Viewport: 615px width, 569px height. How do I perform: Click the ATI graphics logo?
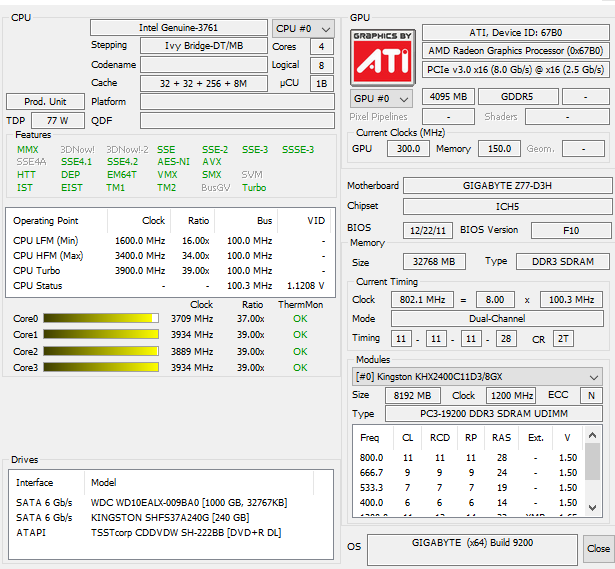(382, 58)
